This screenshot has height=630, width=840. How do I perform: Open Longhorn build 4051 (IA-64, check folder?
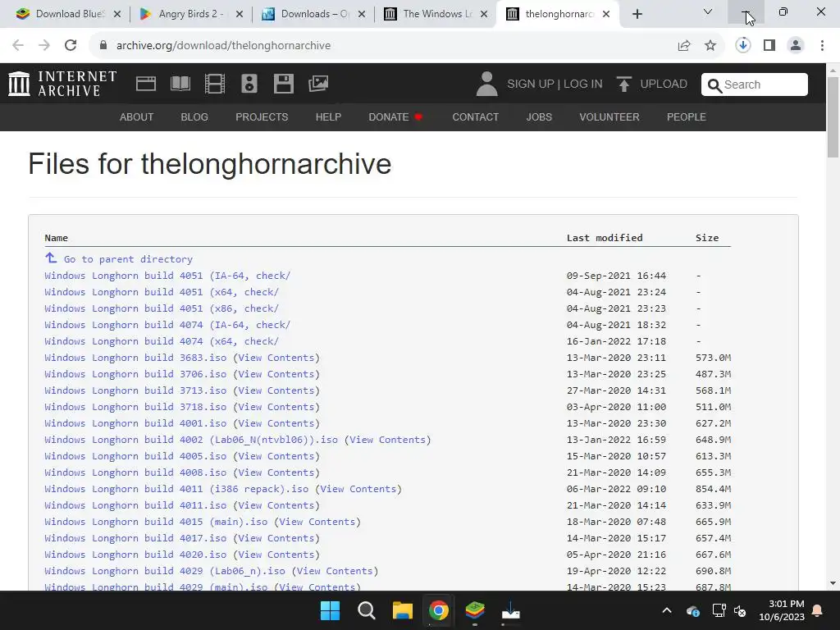click(167, 276)
